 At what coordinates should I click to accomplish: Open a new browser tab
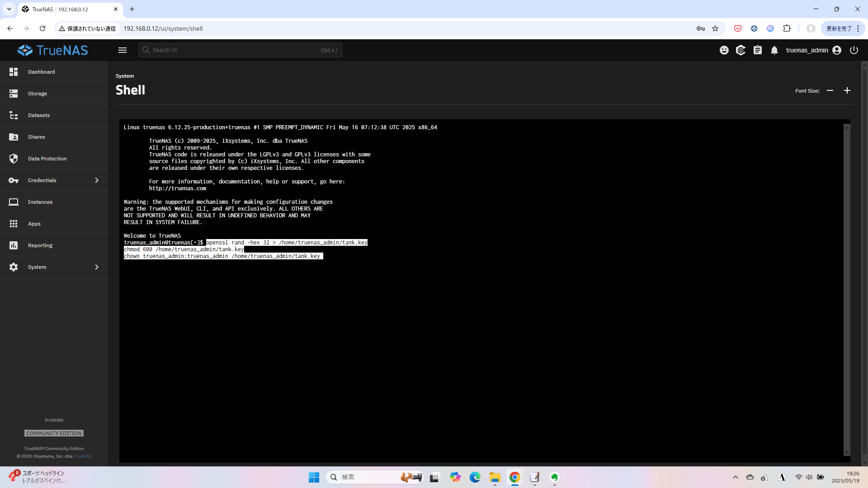[x=132, y=9]
